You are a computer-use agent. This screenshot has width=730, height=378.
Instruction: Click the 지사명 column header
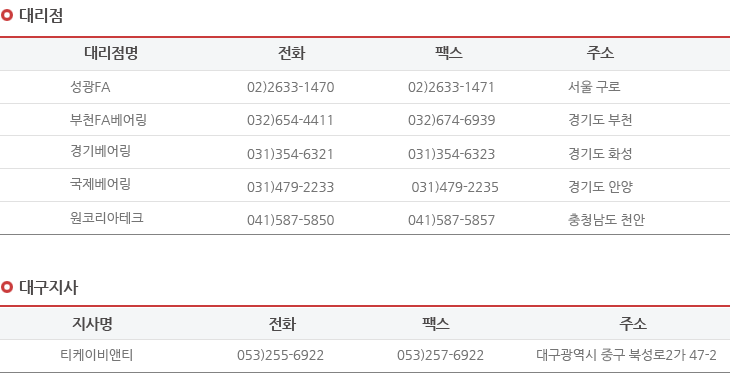[92, 324]
